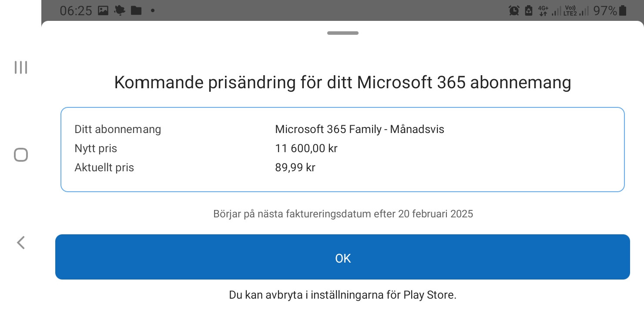Tap the current price 89,99 kr

pos(295,167)
